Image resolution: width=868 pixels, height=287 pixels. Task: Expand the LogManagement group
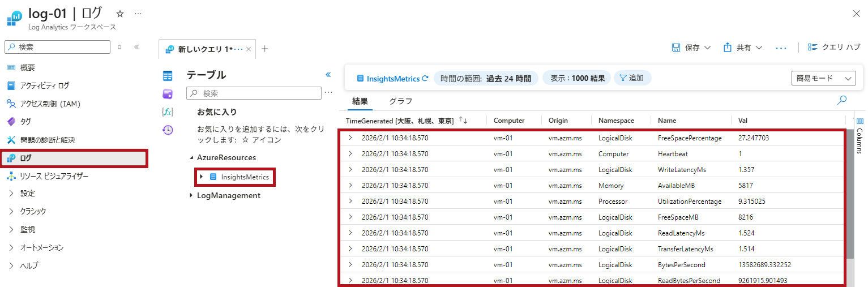click(191, 195)
